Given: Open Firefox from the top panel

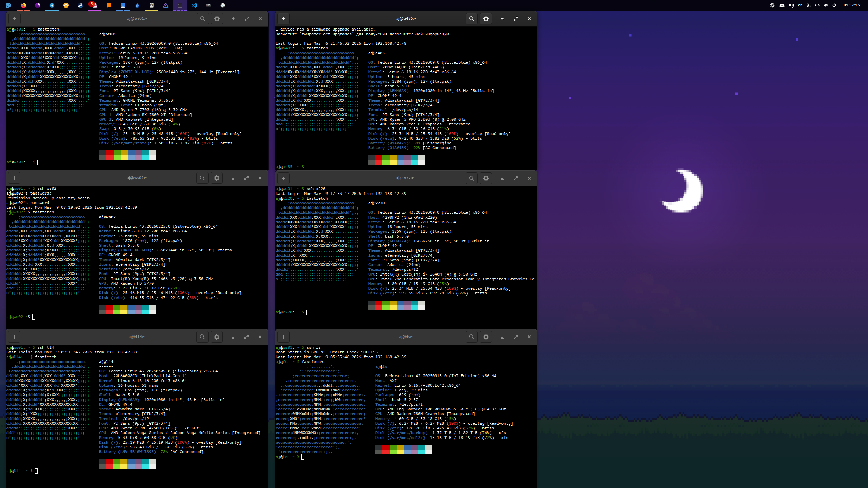Looking at the screenshot, I should tap(23, 5).
